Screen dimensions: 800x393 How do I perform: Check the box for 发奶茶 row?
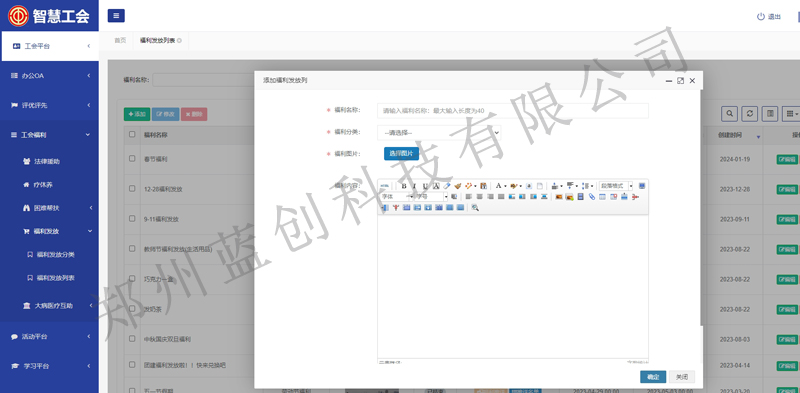[132, 309]
